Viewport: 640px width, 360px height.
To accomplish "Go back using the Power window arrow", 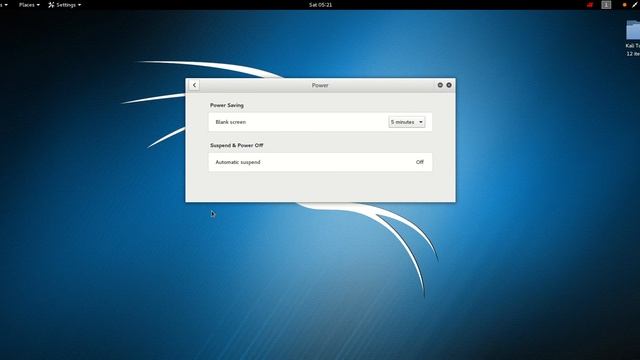I will (x=194, y=85).
